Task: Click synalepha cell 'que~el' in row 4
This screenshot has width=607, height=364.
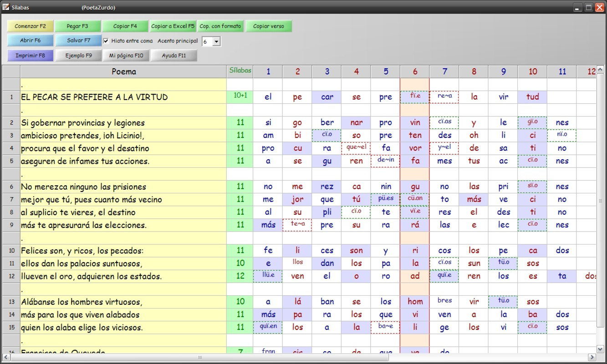Action: (x=356, y=148)
